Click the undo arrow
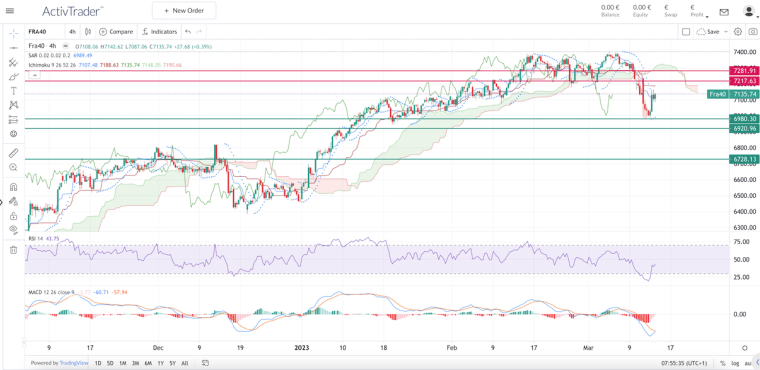The image size is (760, 370). pyautogui.click(x=188, y=32)
